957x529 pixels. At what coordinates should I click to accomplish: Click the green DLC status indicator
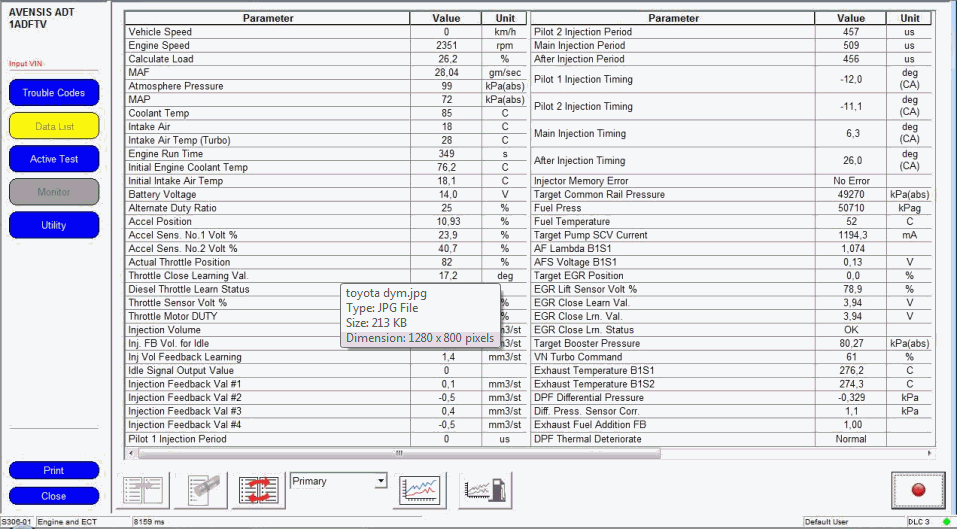(x=946, y=521)
